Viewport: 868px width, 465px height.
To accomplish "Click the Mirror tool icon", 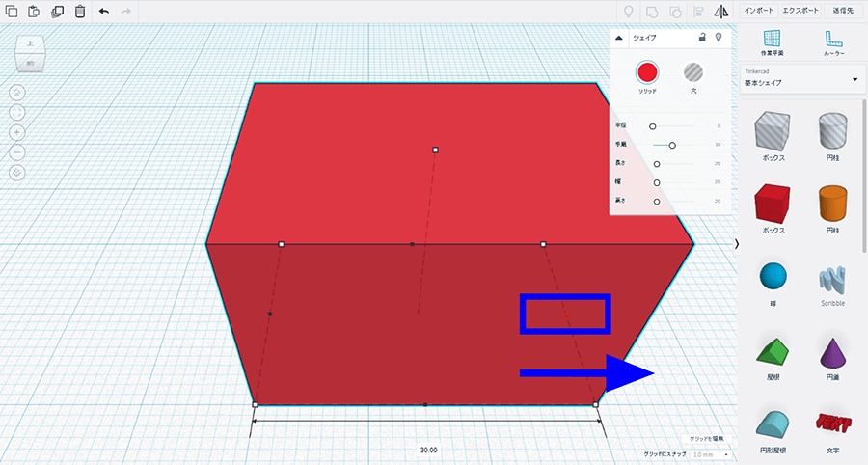I will coord(721,12).
